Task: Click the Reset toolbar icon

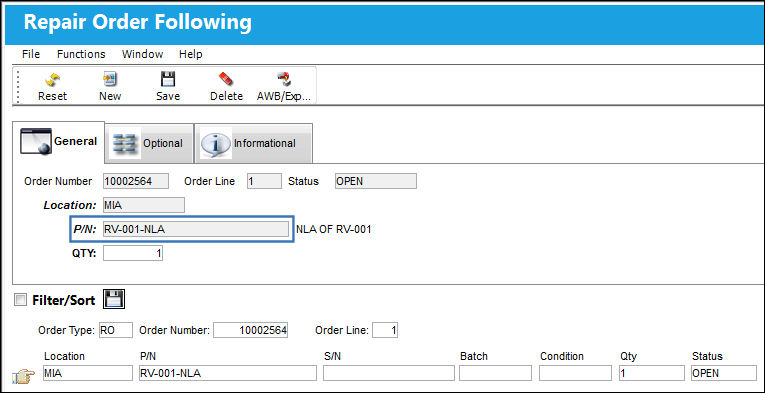Action: (52, 79)
